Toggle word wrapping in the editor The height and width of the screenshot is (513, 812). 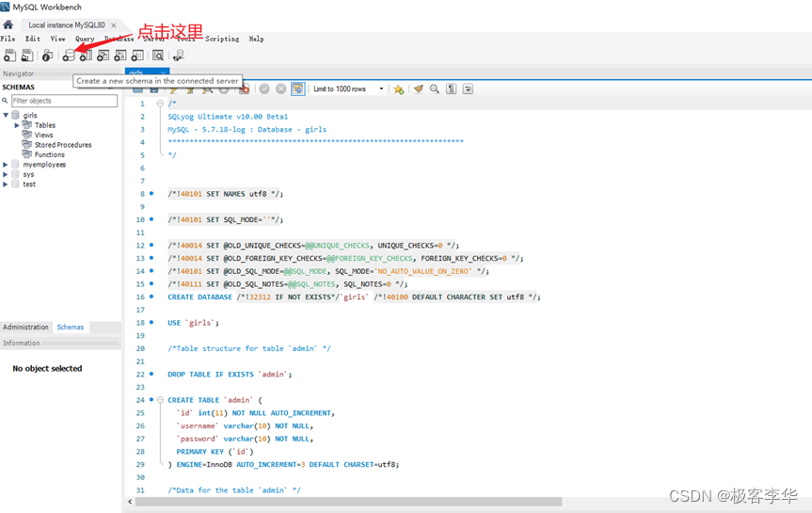pyautogui.click(x=468, y=88)
